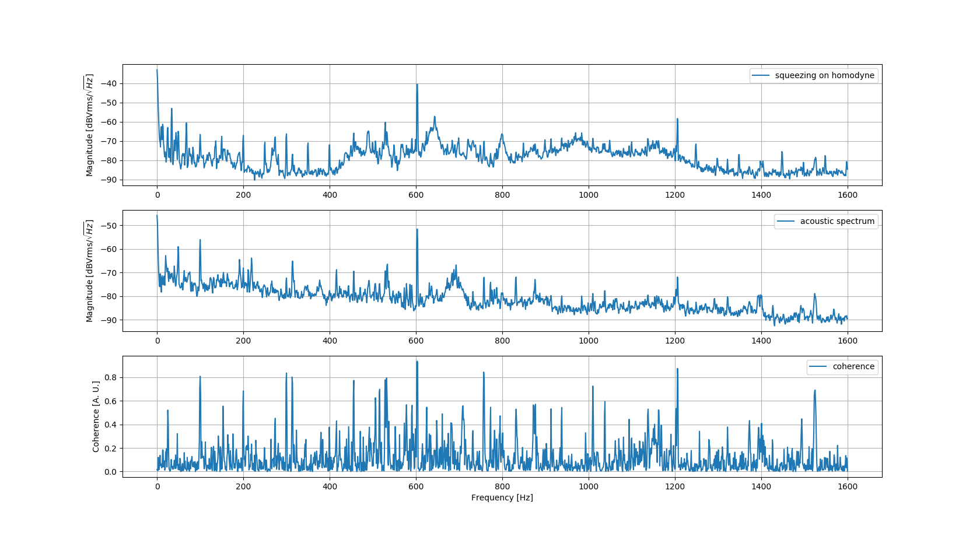Image resolution: width=980 pixels, height=536 pixels.
Task: Click the 800 x-tick label of the coherence plot
Action: pos(502,486)
